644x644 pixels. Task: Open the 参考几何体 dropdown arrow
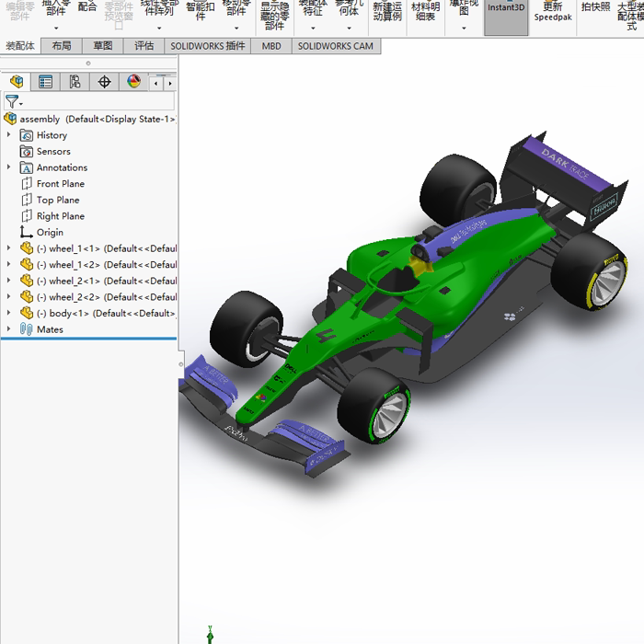click(x=349, y=28)
